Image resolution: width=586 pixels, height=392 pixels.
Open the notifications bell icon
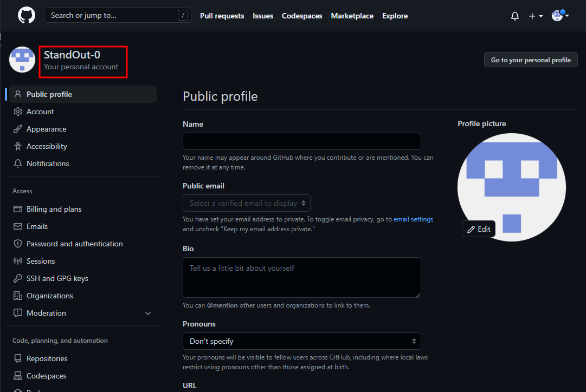point(514,16)
